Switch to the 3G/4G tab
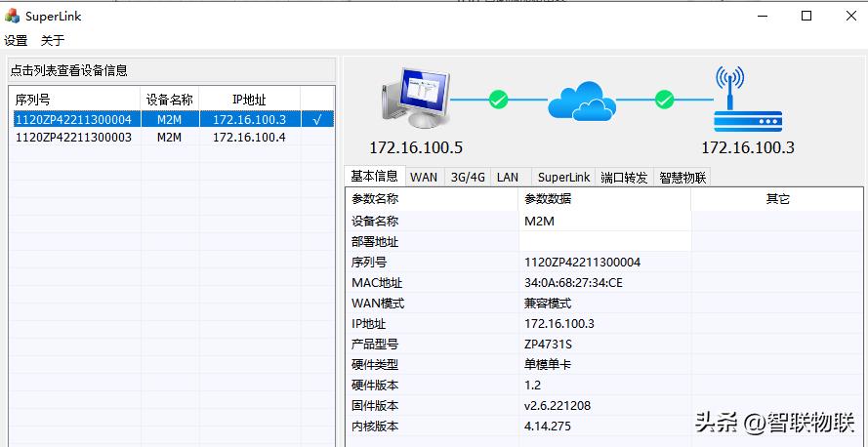The height and width of the screenshot is (447, 868). (468, 178)
